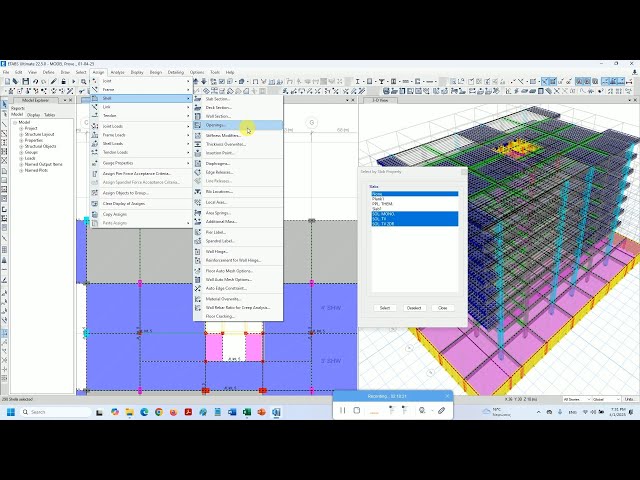Choose Floor Auto Mesh Options entry

tap(238, 271)
